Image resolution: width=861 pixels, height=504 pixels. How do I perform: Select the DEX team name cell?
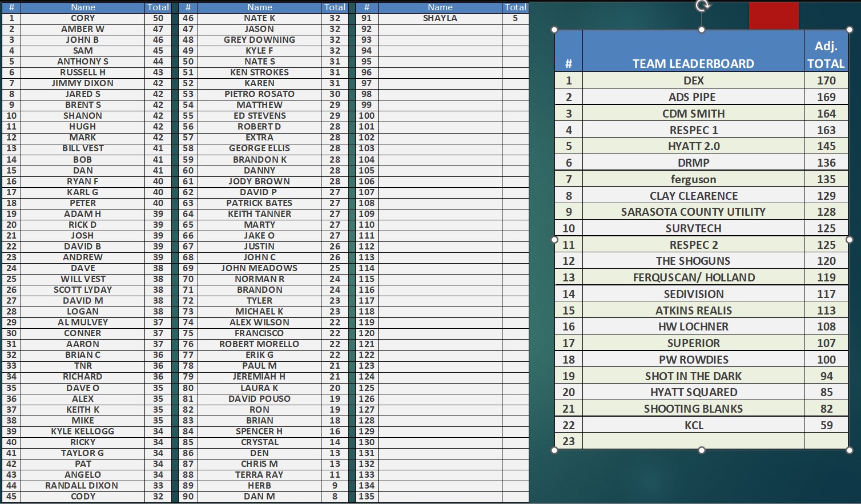[693, 80]
